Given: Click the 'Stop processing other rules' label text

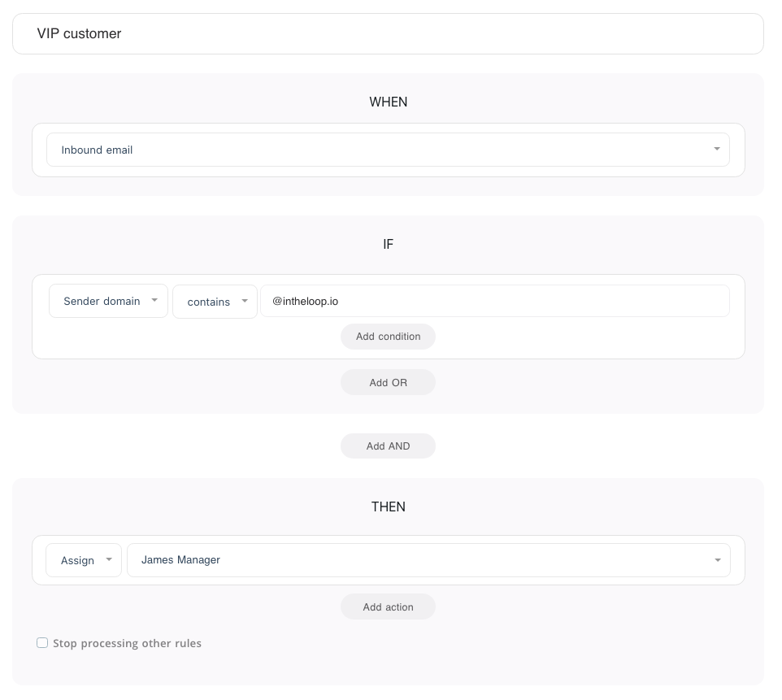Looking at the screenshot, I should 127,643.
